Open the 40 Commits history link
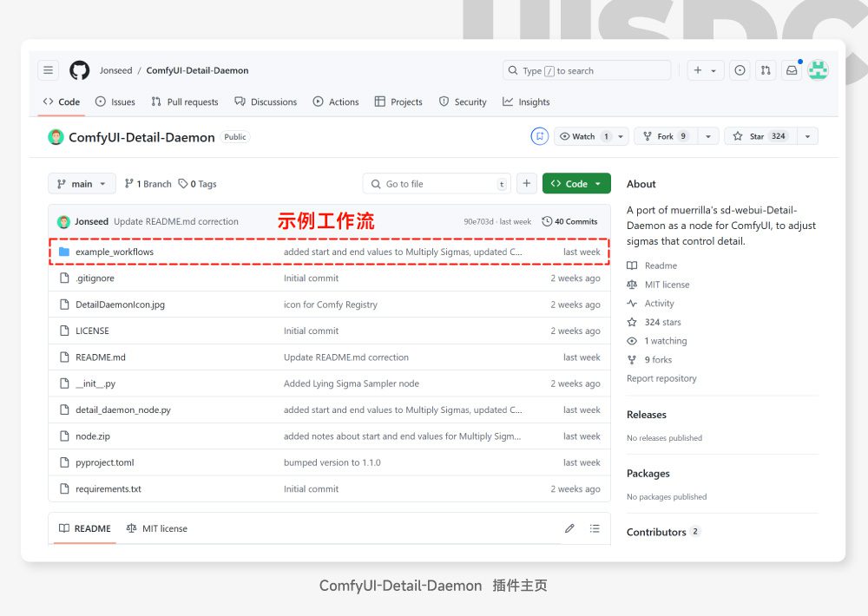 (569, 221)
